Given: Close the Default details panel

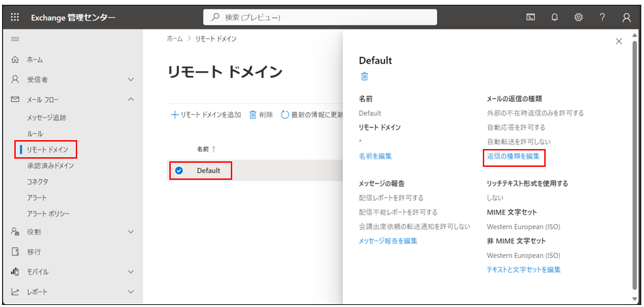Looking at the screenshot, I should pos(619,41).
